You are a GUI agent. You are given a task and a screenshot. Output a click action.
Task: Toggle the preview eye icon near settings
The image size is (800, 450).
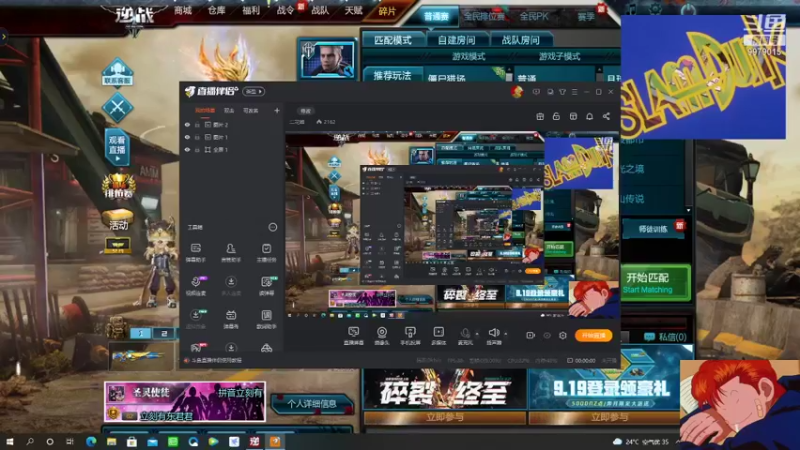547,336
